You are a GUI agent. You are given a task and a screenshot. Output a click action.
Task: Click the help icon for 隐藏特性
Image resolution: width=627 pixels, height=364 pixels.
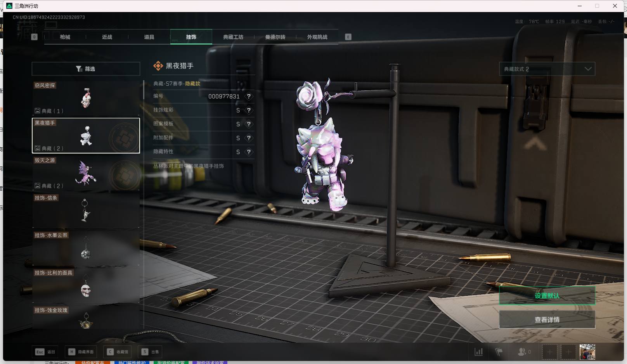pyautogui.click(x=249, y=152)
